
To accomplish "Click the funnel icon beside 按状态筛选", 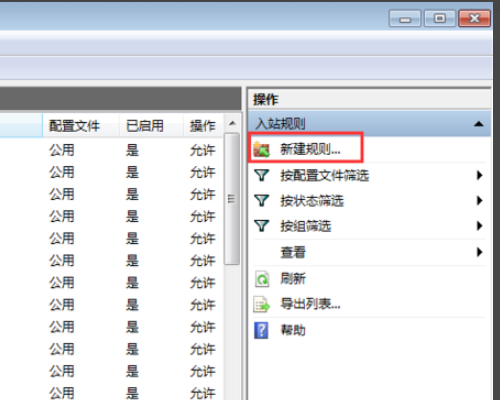I will (261, 200).
